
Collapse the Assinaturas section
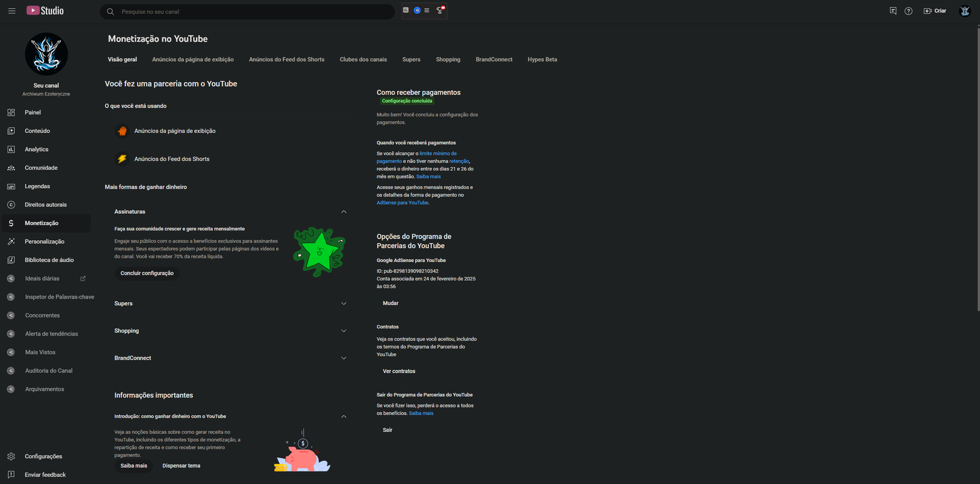[344, 212]
